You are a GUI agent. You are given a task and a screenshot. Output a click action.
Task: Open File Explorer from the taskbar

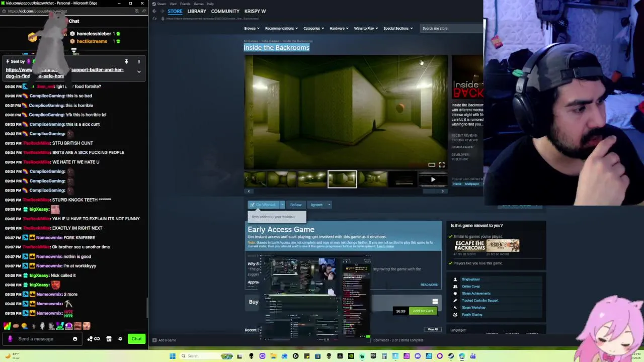pos(273,356)
